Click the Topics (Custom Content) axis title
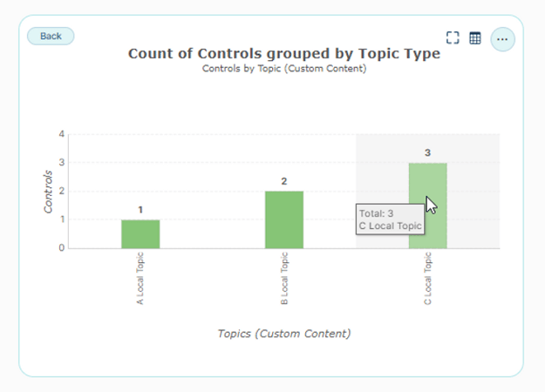545x392 pixels. tap(284, 334)
